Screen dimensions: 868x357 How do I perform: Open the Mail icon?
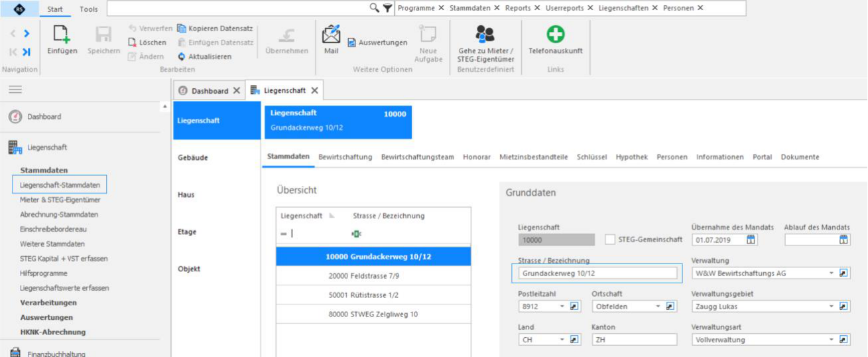point(331,35)
